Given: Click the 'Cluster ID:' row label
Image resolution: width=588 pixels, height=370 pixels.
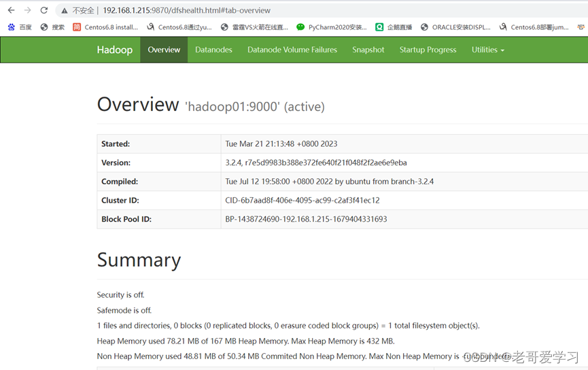Looking at the screenshot, I should click(x=120, y=201).
